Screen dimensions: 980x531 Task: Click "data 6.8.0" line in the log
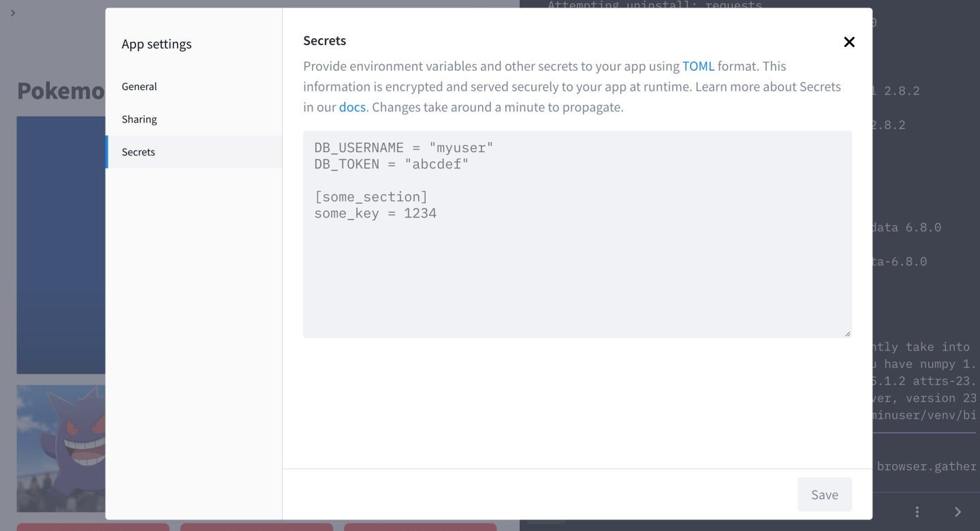click(906, 228)
